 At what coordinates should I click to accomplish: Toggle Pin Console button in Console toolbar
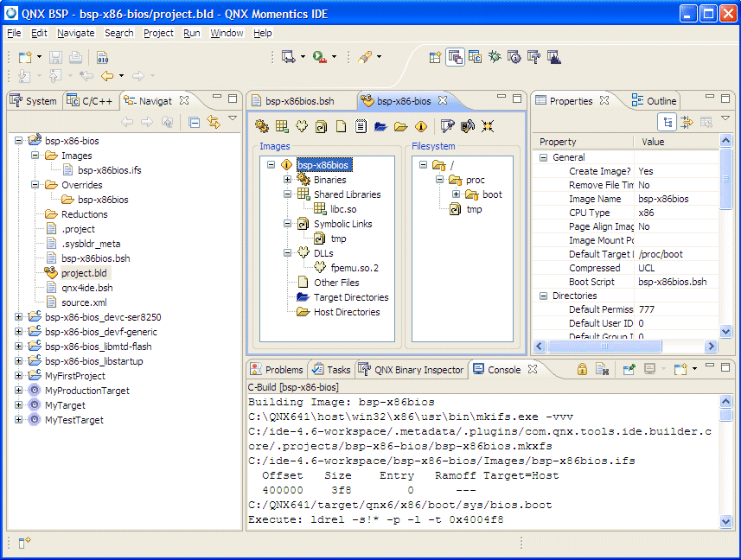630,370
